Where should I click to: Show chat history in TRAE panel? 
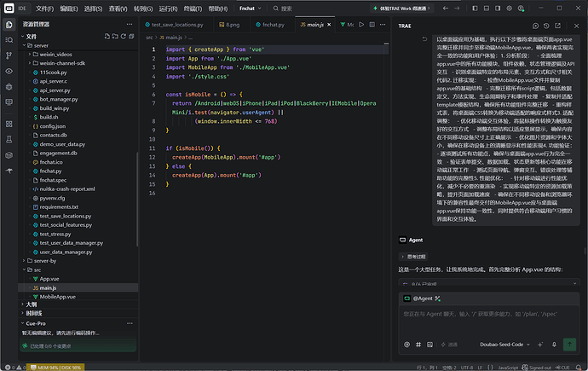pyautogui.click(x=546, y=26)
